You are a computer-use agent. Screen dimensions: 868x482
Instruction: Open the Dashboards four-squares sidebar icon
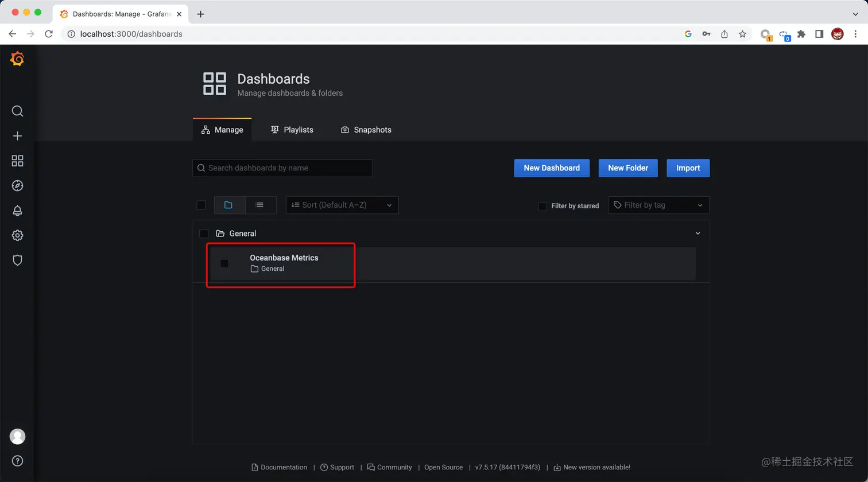click(17, 161)
